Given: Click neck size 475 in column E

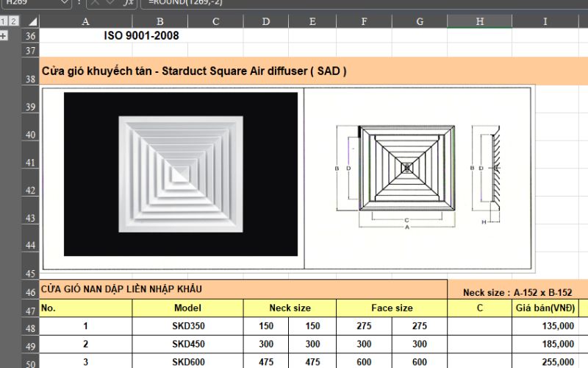Looking at the screenshot, I should click(x=312, y=361).
